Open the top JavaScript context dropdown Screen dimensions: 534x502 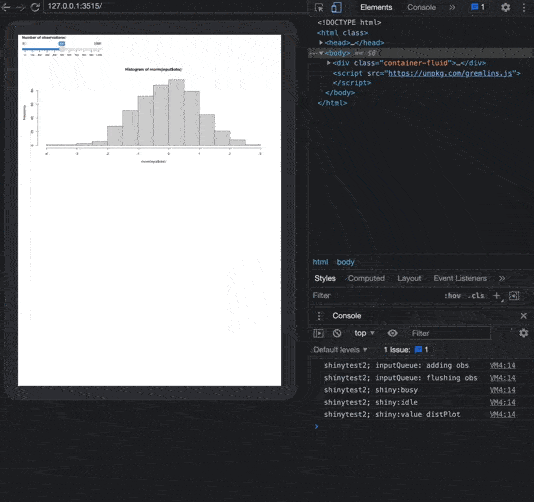click(364, 333)
